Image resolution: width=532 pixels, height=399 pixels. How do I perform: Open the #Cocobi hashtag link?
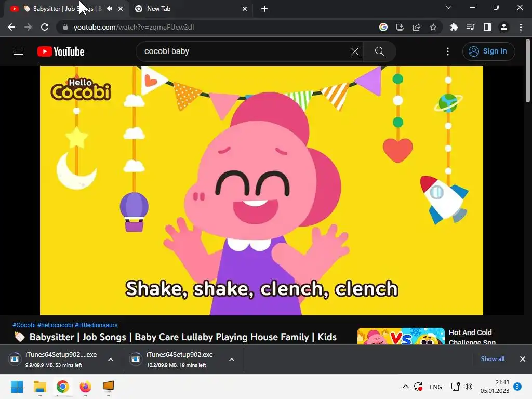point(24,325)
